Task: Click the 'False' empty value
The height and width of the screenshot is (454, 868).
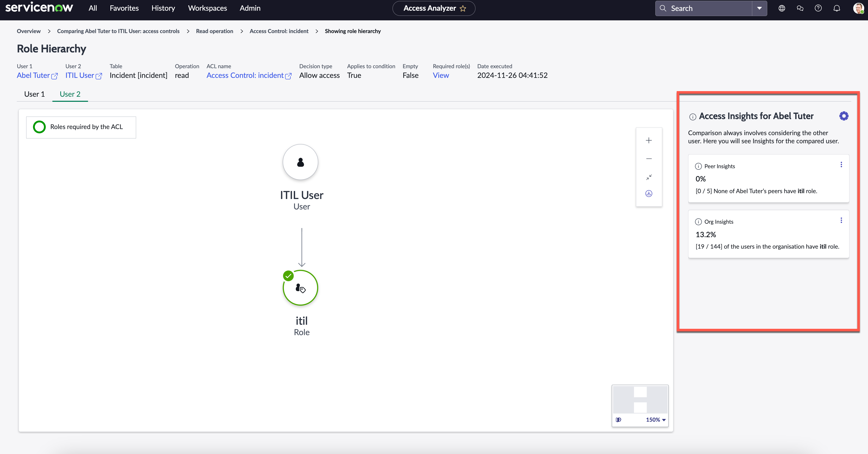Action: 410,76
